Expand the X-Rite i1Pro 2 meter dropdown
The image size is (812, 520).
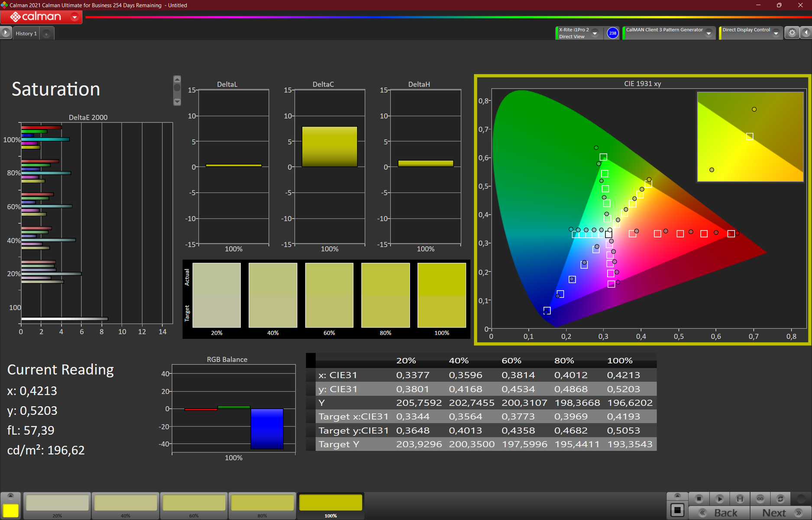tap(595, 33)
